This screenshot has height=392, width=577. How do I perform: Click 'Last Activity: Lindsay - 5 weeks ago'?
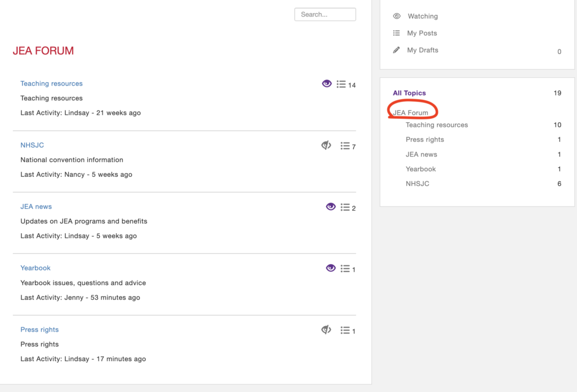coord(78,236)
